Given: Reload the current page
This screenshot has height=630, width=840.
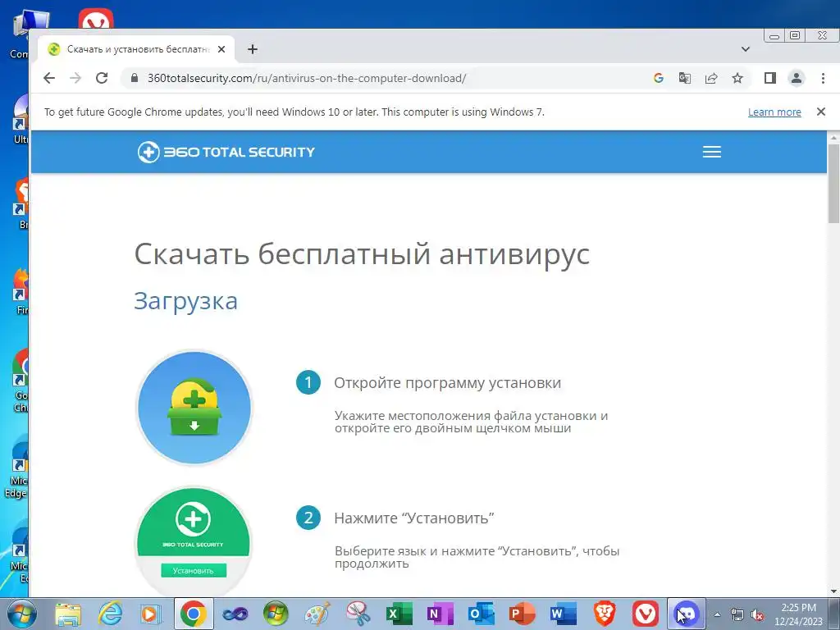Looking at the screenshot, I should [102, 78].
